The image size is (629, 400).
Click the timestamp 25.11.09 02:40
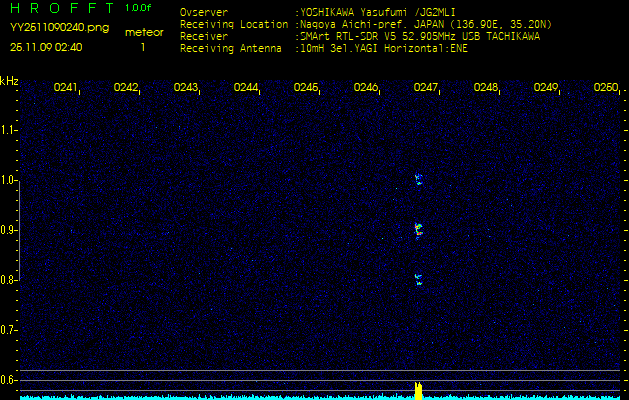tap(46, 47)
